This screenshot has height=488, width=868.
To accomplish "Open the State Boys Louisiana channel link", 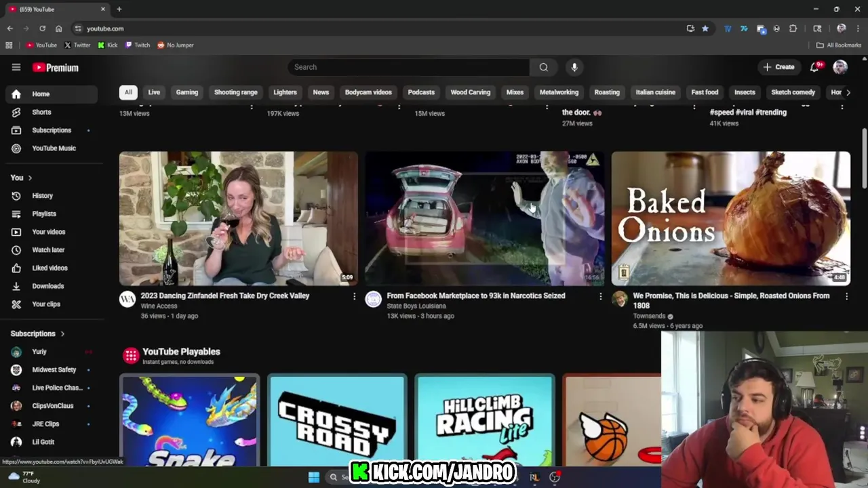I will (416, 306).
